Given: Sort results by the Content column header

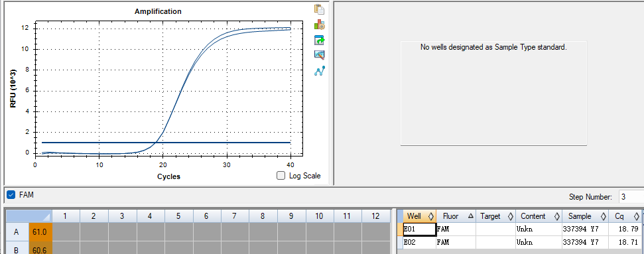Looking at the screenshot, I should click(538, 216).
